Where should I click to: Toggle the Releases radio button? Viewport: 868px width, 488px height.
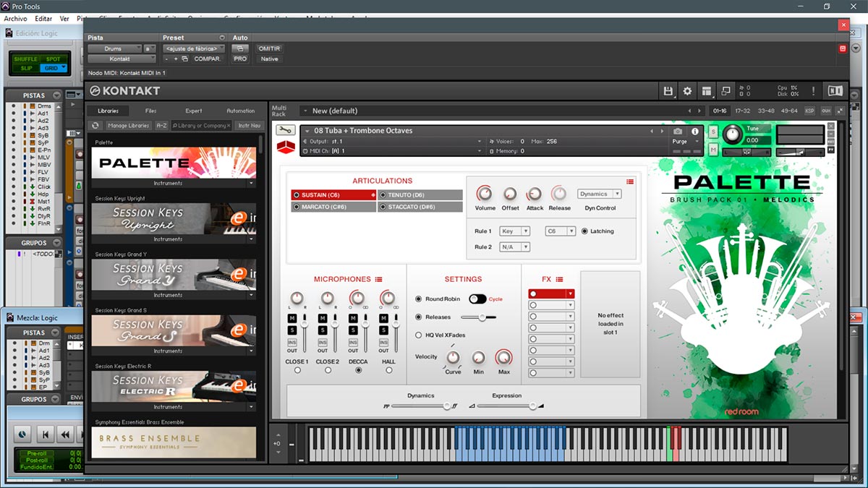[419, 317]
